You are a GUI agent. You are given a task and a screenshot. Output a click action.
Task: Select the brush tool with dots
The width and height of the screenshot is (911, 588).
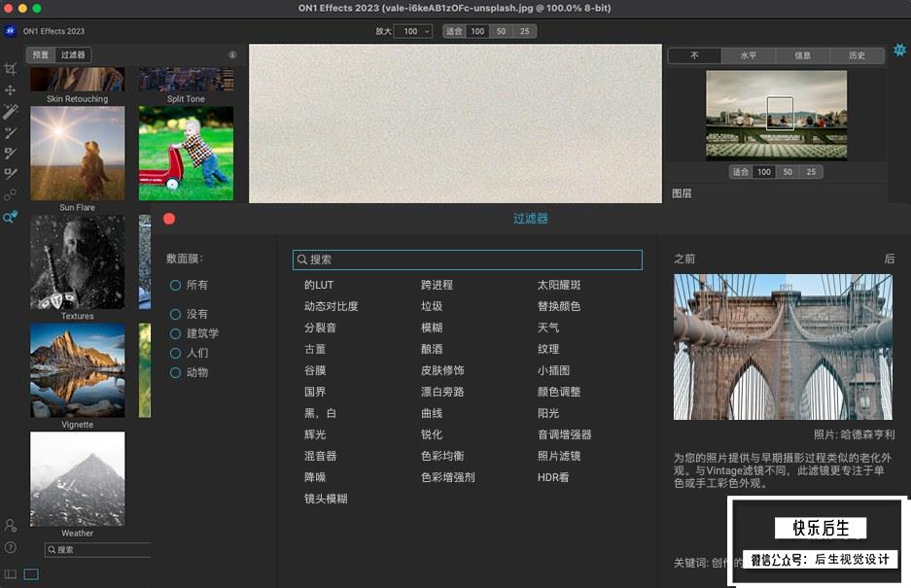[x=11, y=132]
